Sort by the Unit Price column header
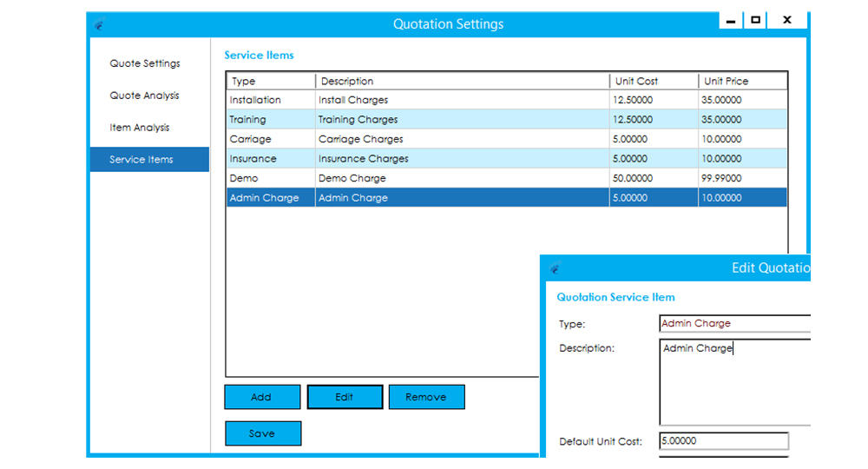Viewport: 868px width, 469px height. pyautogui.click(x=743, y=81)
